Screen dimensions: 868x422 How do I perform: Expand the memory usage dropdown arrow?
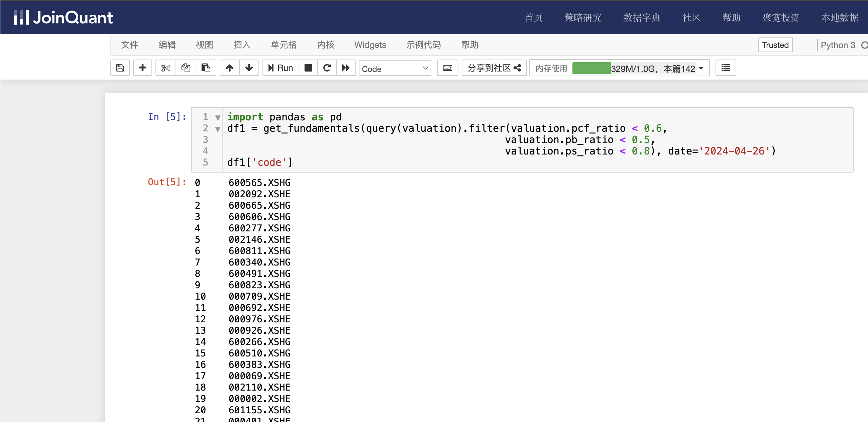pos(701,69)
